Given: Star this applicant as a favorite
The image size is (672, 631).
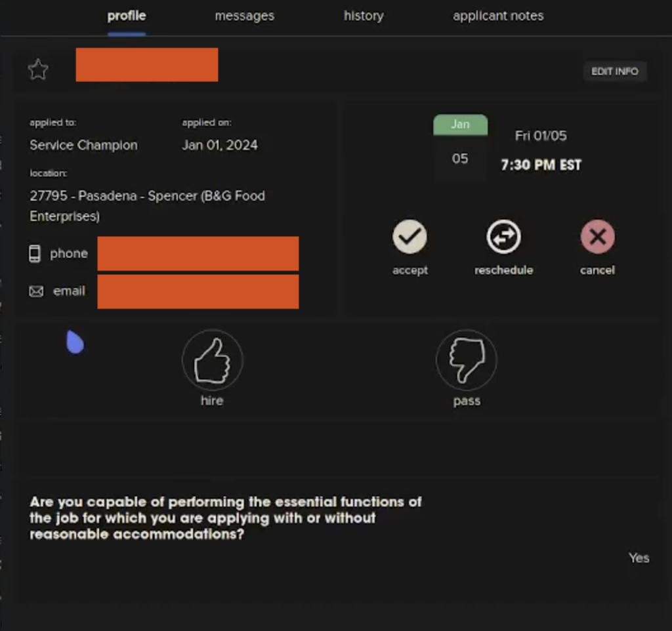Looking at the screenshot, I should (x=38, y=70).
